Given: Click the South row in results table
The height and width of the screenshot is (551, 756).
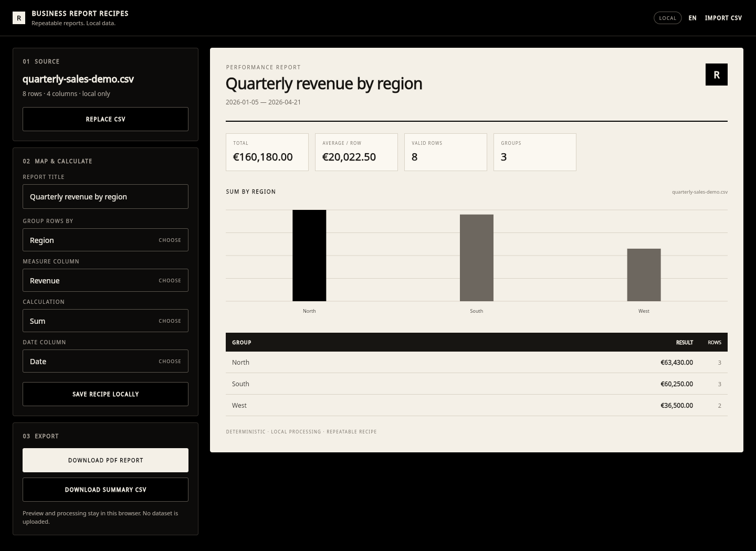Looking at the screenshot, I should [477, 384].
